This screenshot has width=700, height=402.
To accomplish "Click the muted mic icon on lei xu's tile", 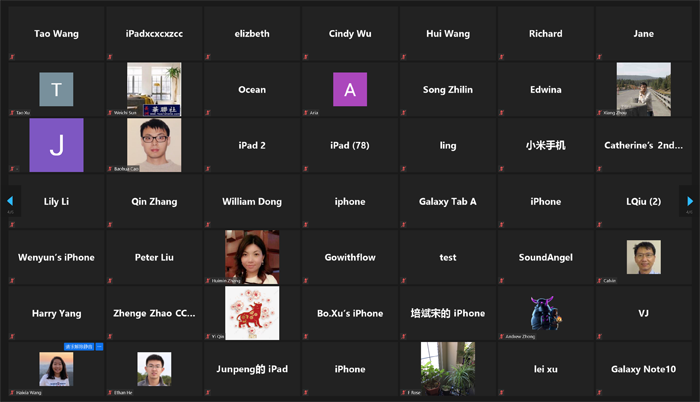I will pyautogui.click(x=502, y=392).
